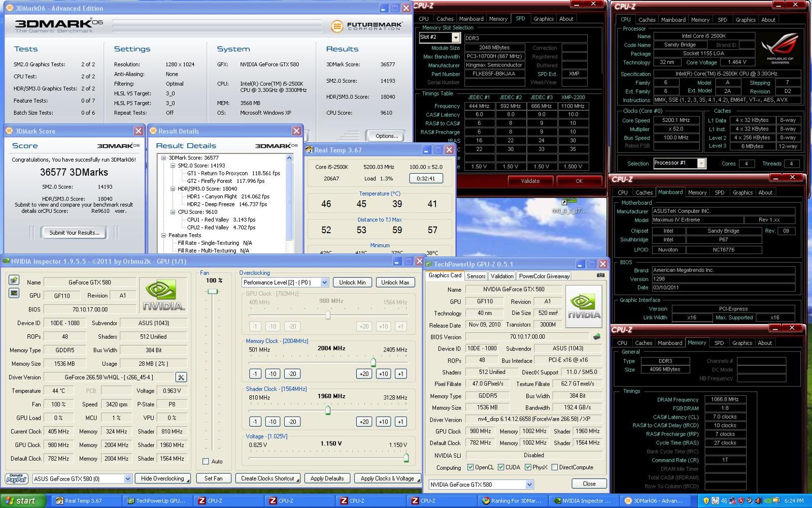Click the PayPal Donate icon

(x=16, y=478)
